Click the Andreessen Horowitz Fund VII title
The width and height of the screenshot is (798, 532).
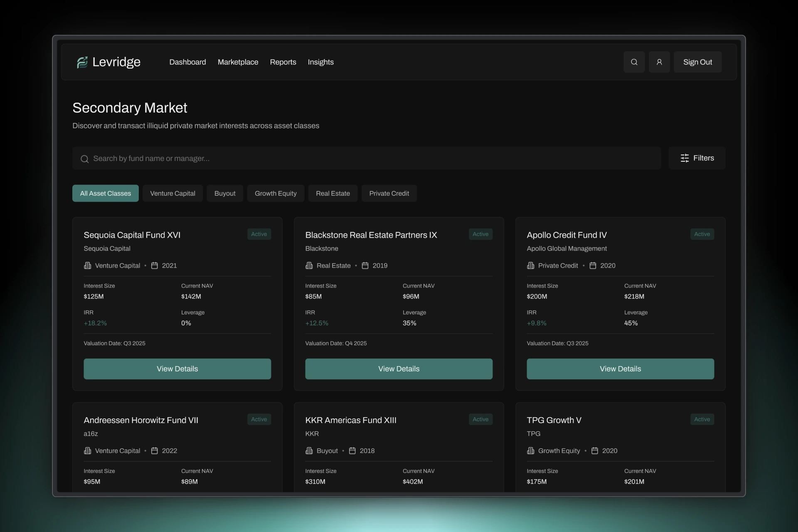tap(141, 420)
